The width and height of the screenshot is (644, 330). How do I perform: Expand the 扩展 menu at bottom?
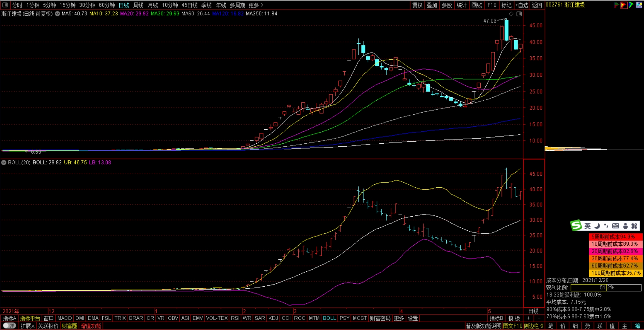[27, 326]
